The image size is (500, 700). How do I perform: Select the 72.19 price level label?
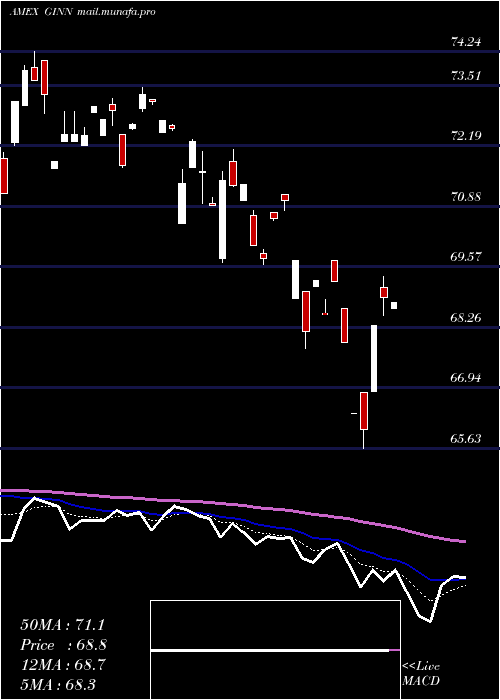(466, 136)
